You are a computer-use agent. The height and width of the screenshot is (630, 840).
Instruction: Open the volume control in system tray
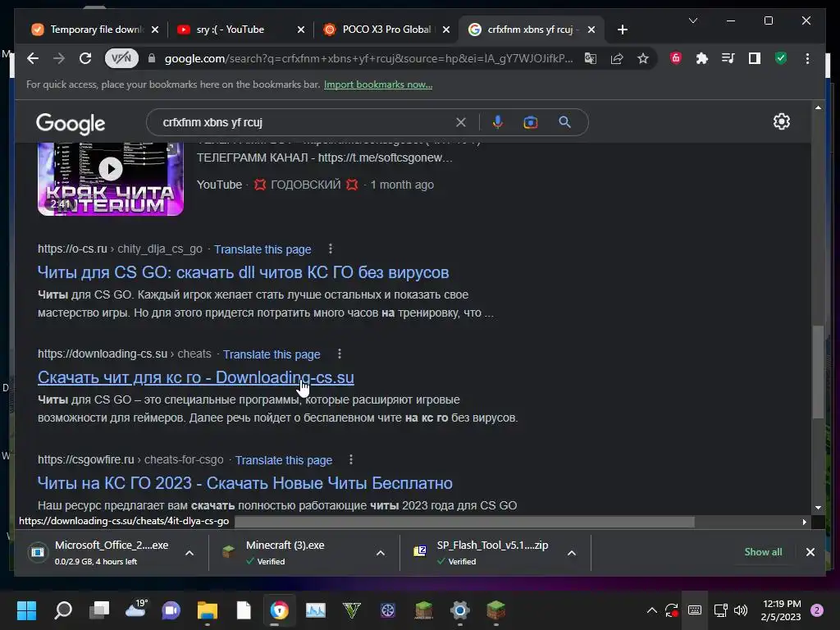pos(741,610)
